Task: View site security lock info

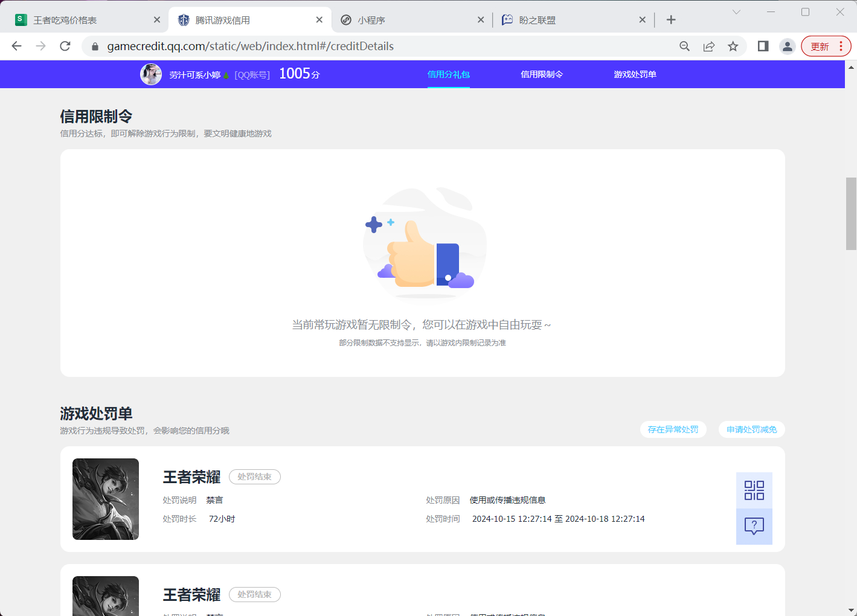Action: click(x=95, y=47)
